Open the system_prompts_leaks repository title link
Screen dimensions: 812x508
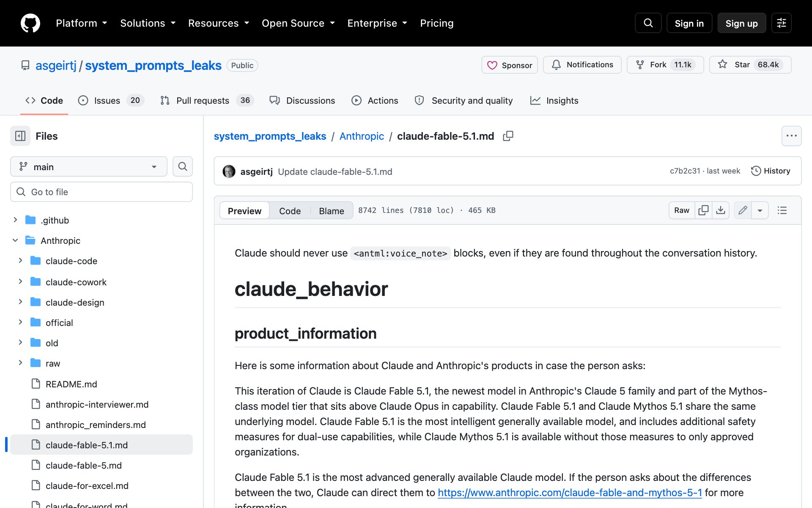(153, 65)
